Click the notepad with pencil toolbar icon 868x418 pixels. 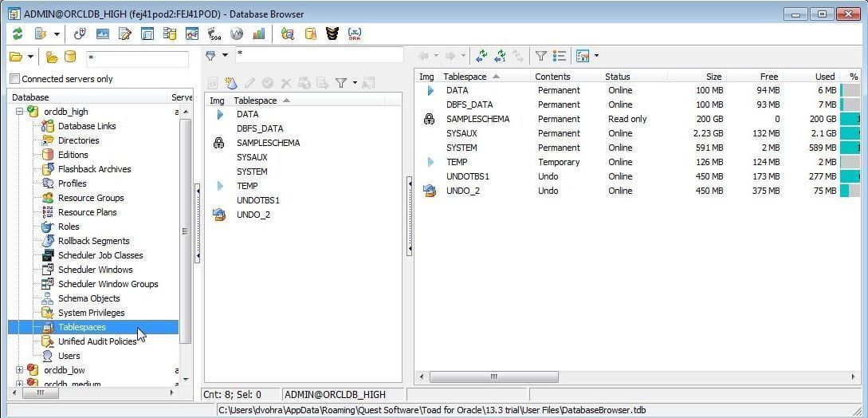click(125, 34)
